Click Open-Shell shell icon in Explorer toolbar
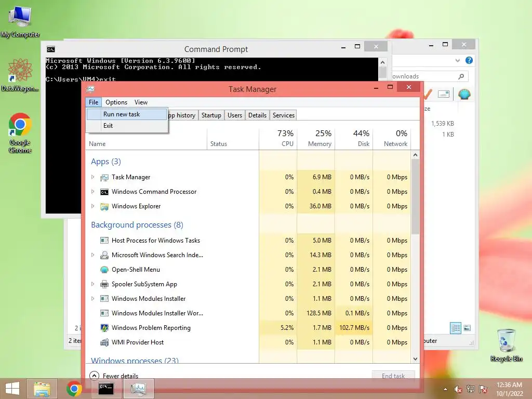This screenshot has height=399, width=532. pyautogui.click(x=464, y=94)
